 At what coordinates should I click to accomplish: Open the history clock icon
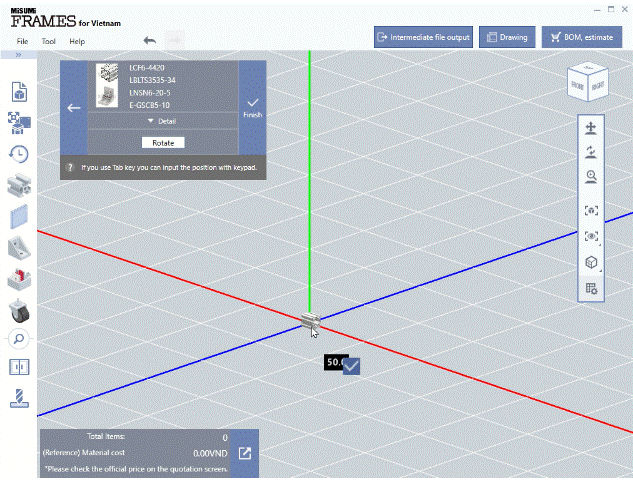19,153
